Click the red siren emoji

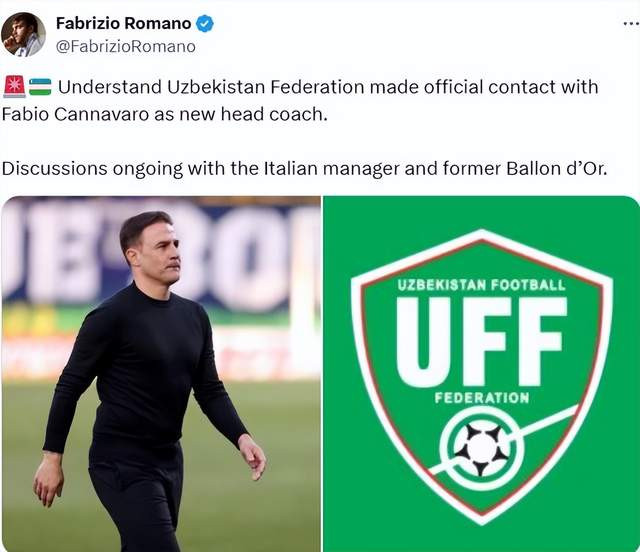point(14,86)
